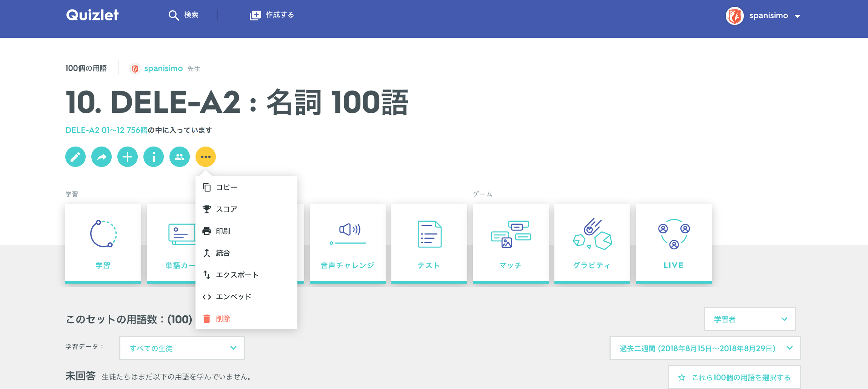Viewport: 868px width, 389px height.
Task: Select 音声チャレンジ mode card
Action: (348, 244)
